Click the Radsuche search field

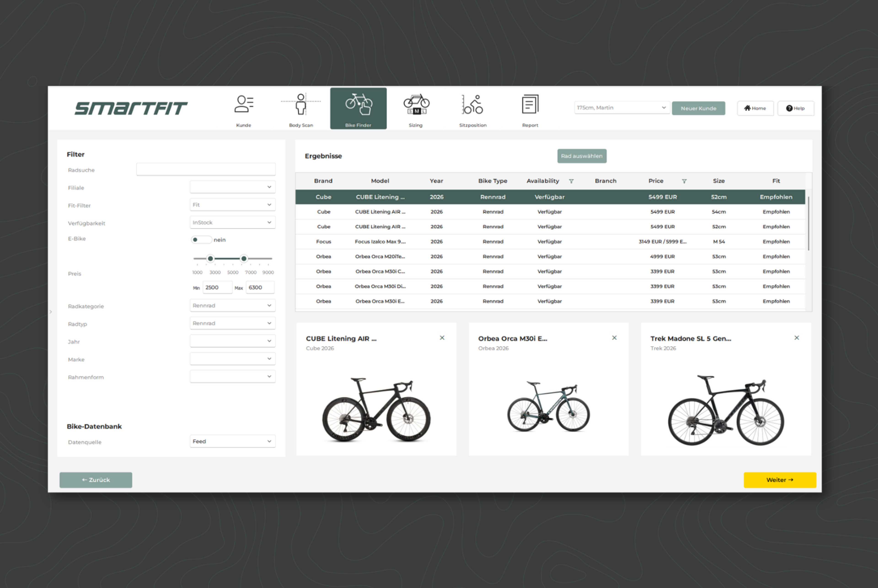click(x=206, y=170)
